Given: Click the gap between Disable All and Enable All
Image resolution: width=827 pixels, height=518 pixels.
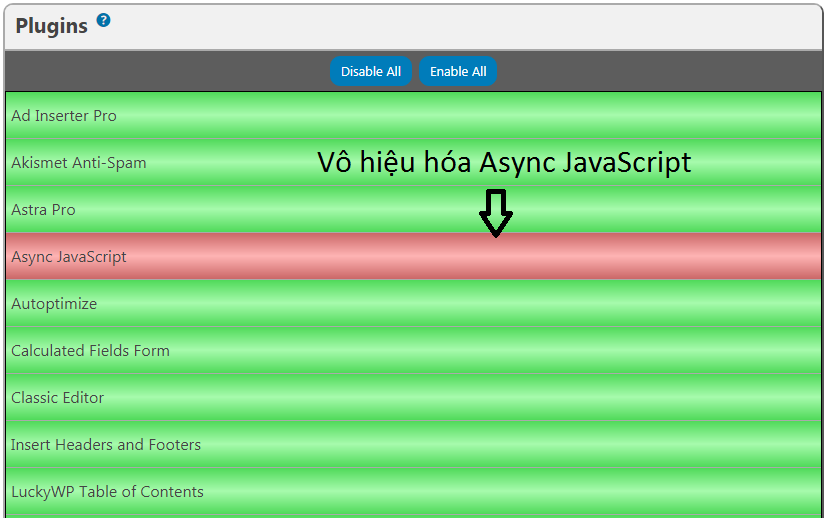Looking at the screenshot, I should [x=415, y=72].
